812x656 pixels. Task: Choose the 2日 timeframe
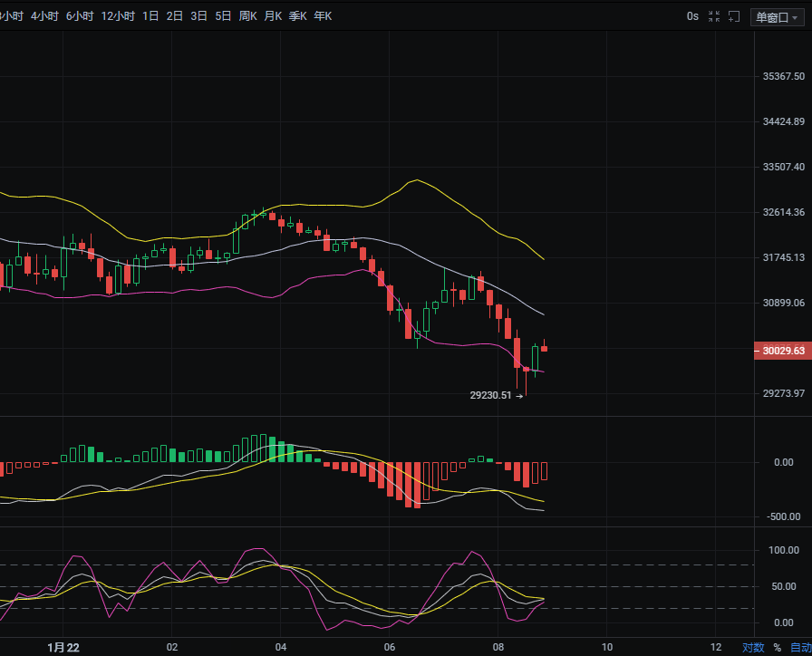(175, 16)
